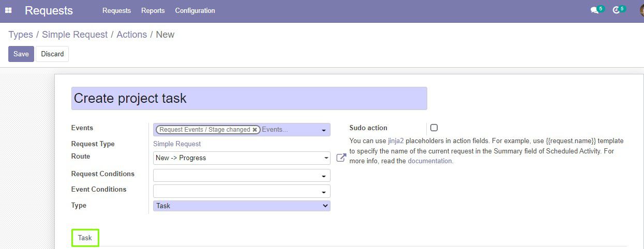Enable the Sudo action checkbox

pos(434,128)
